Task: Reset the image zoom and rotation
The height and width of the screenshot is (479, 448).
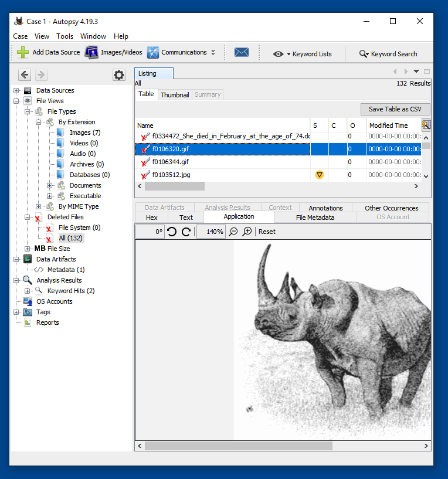Action: tap(267, 232)
